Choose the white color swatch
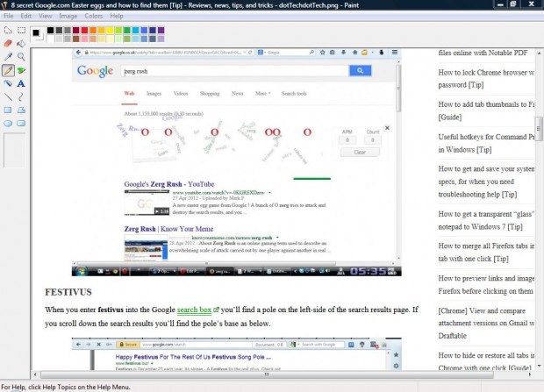The height and width of the screenshot is (392, 544). 51,39
